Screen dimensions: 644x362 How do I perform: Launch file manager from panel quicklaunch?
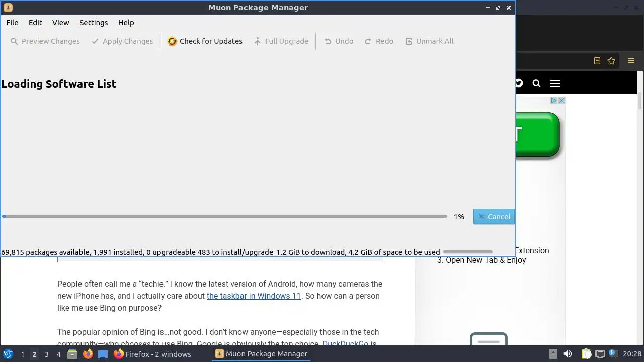tap(72, 354)
